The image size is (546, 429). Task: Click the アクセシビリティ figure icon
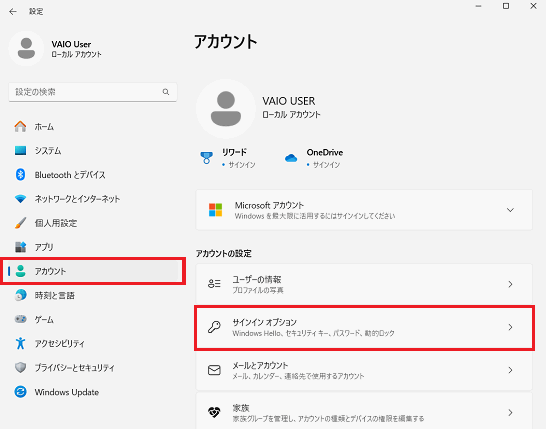coord(20,343)
